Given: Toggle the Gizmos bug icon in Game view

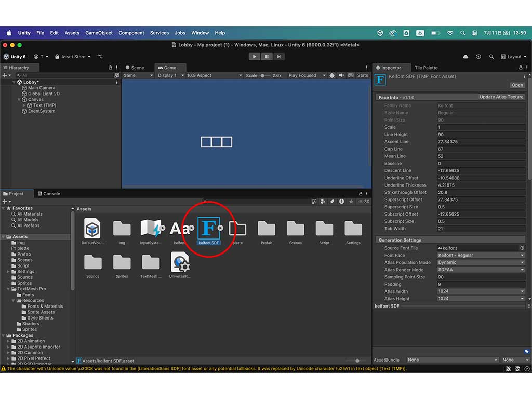Looking at the screenshot, I should point(332,75).
